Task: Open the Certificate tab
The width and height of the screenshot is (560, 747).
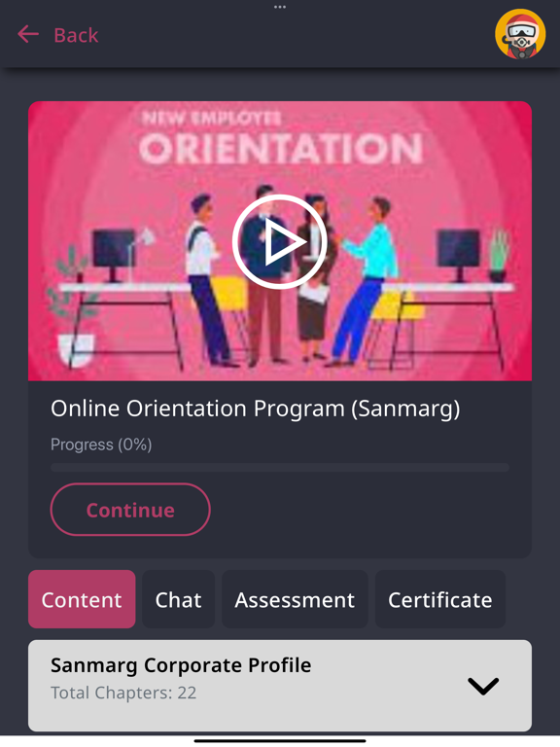Action: coord(440,599)
